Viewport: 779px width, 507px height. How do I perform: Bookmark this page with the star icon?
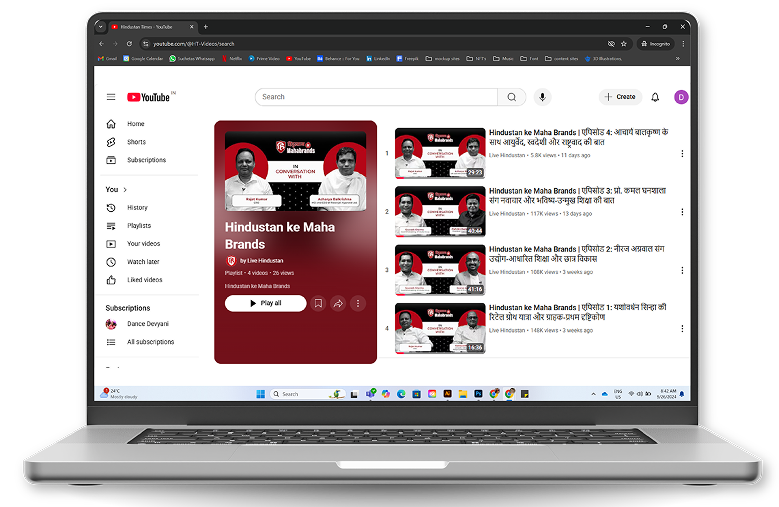[623, 44]
